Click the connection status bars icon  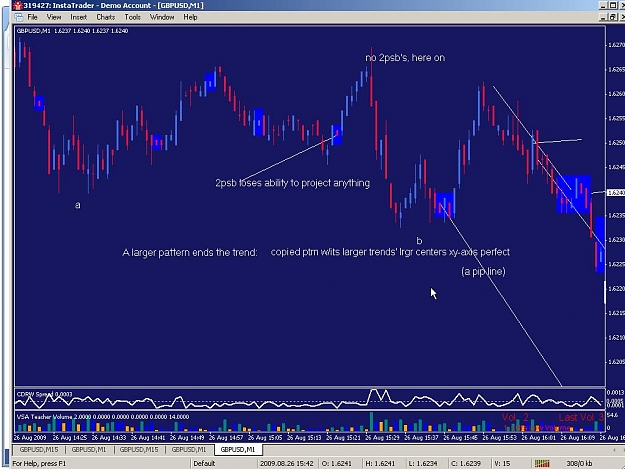coord(542,463)
